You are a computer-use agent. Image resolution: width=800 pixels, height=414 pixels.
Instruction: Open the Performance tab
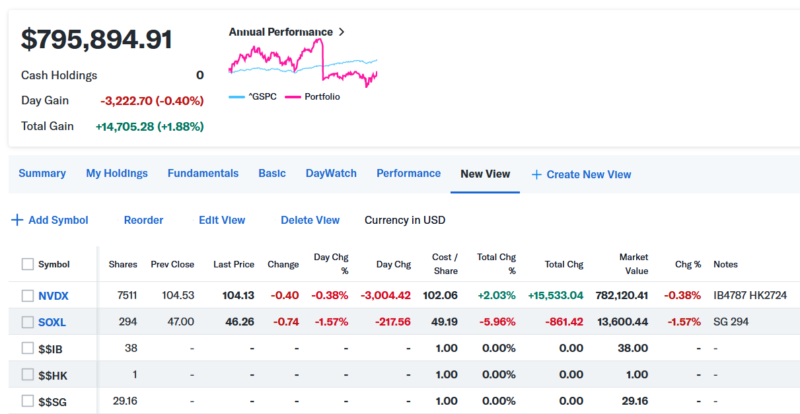coord(408,174)
